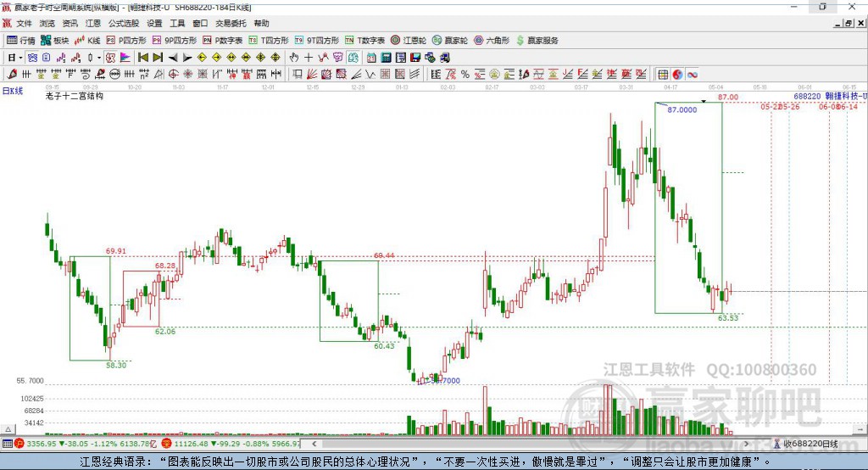
Task: Open the 浏览 menu
Action: [x=47, y=23]
